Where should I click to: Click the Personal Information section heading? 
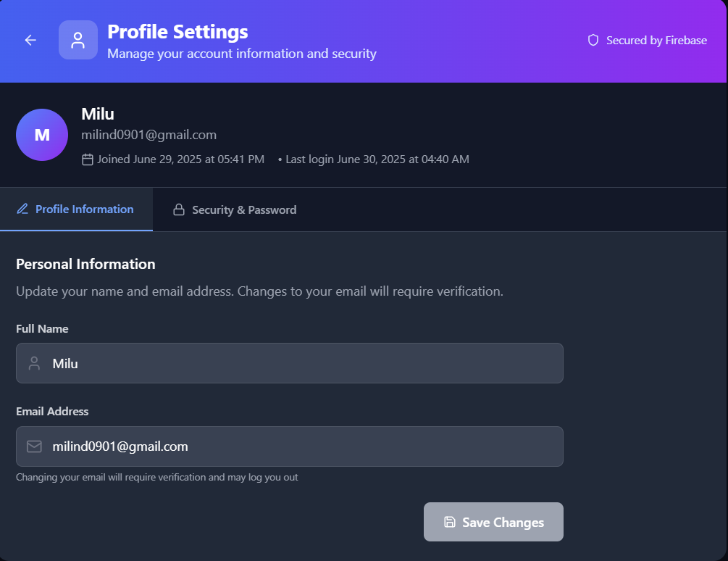[85, 265]
